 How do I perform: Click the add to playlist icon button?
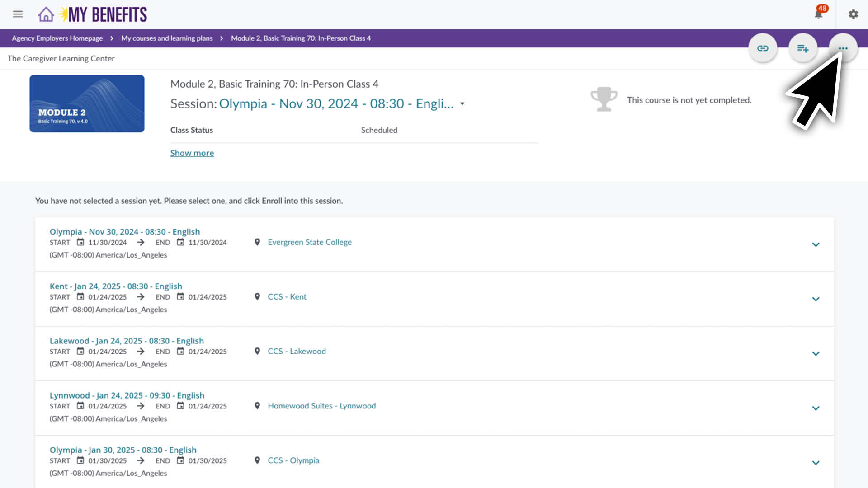click(802, 48)
